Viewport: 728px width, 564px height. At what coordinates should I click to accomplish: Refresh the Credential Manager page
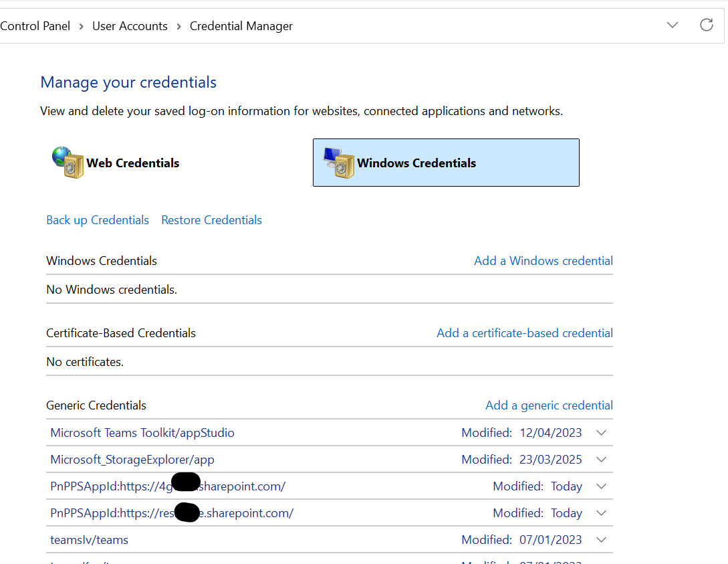coord(707,25)
